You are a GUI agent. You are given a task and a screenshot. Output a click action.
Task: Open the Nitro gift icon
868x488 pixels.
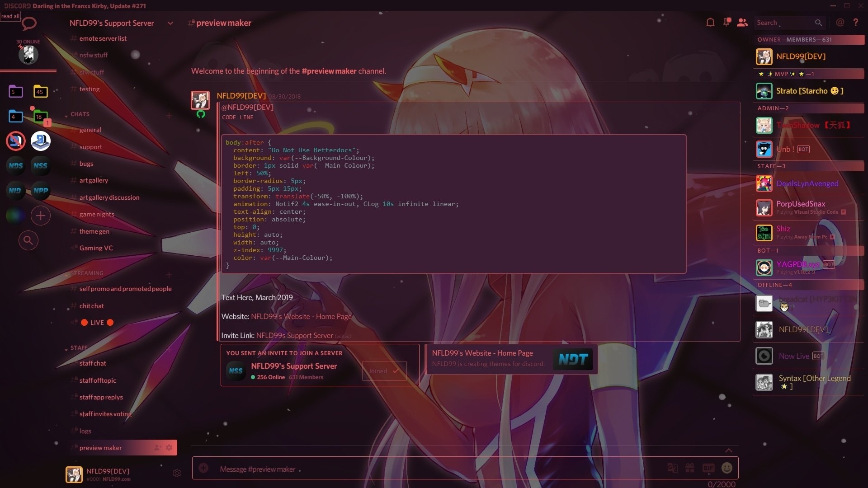coord(690,468)
